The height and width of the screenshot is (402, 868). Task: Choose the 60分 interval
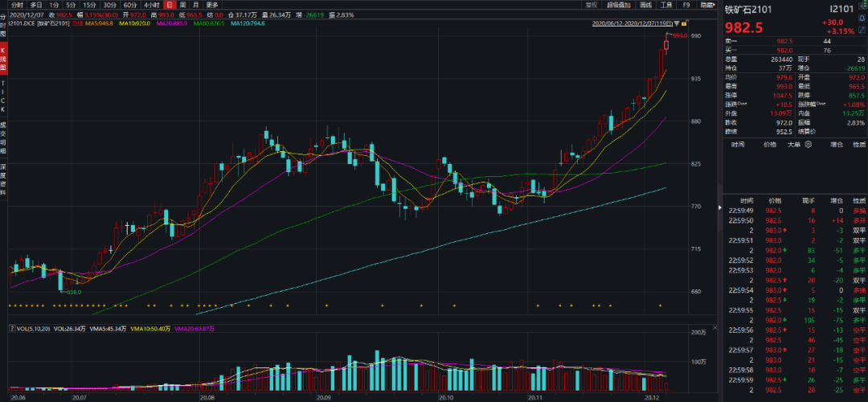point(130,5)
